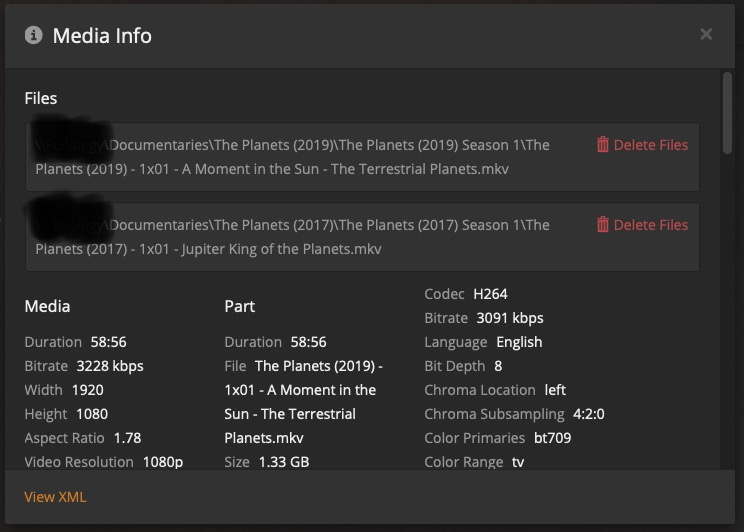
Task: Click the Part column heading
Action: pyautogui.click(x=239, y=306)
